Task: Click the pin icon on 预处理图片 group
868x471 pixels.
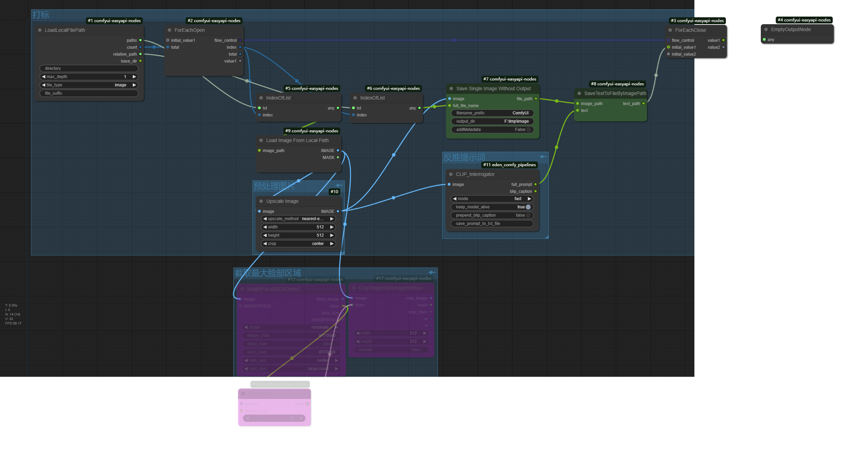Action: point(339,186)
